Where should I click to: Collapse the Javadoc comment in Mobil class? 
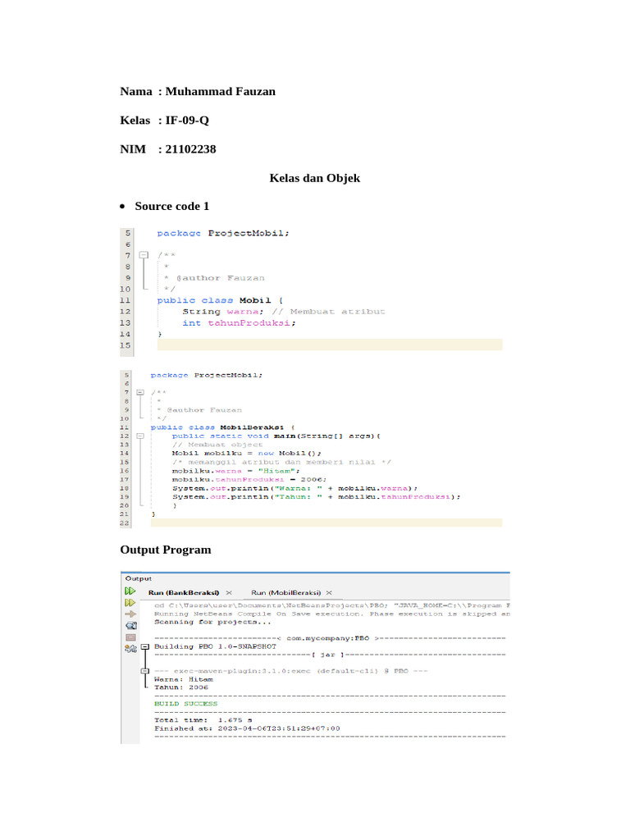click(x=143, y=255)
